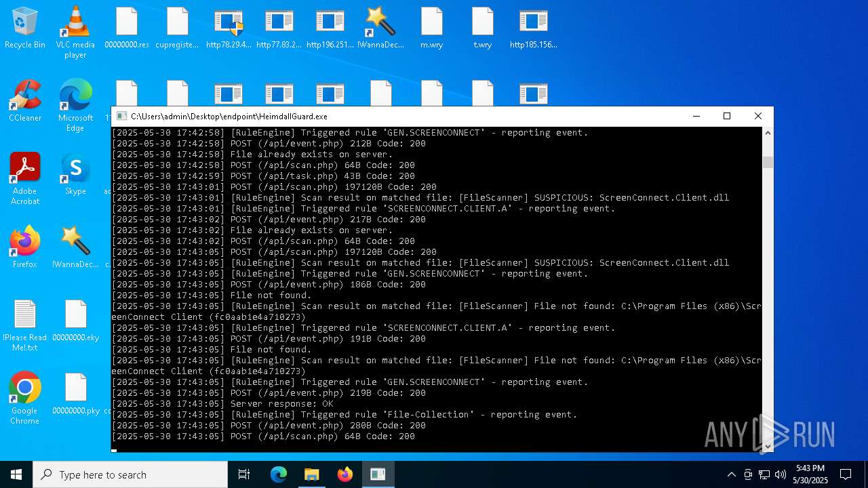868x488 pixels.
Task: Click the console window title path text
Action: click(229, 117)
